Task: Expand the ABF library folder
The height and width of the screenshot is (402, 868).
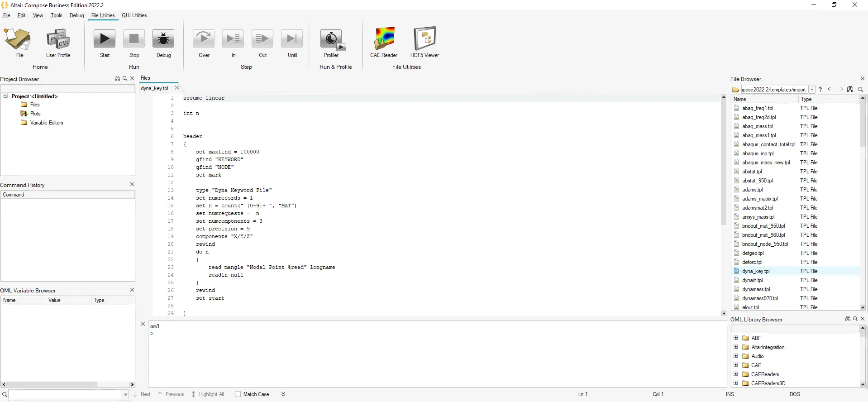Action: (736, 338)
